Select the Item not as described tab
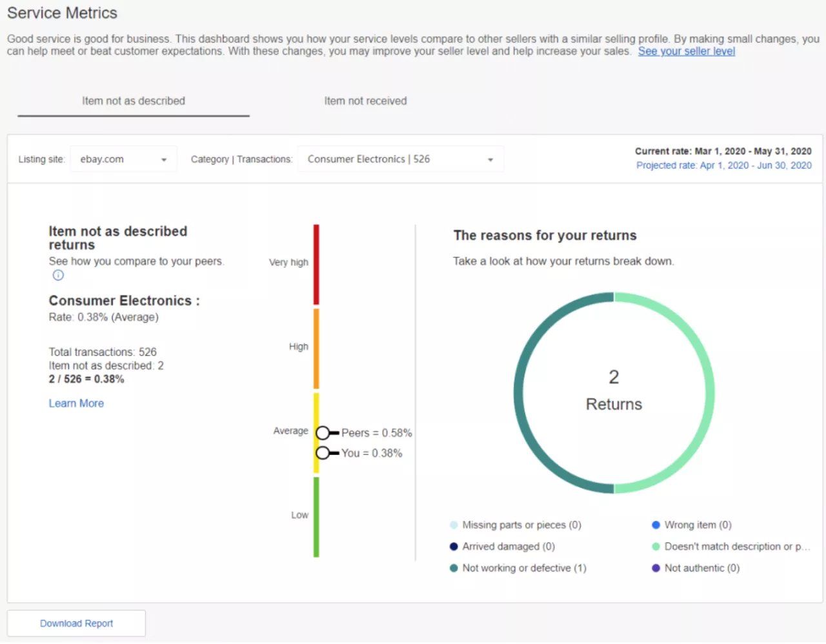The height and width of the screenshot is (644, 826). tap(134, 101)
